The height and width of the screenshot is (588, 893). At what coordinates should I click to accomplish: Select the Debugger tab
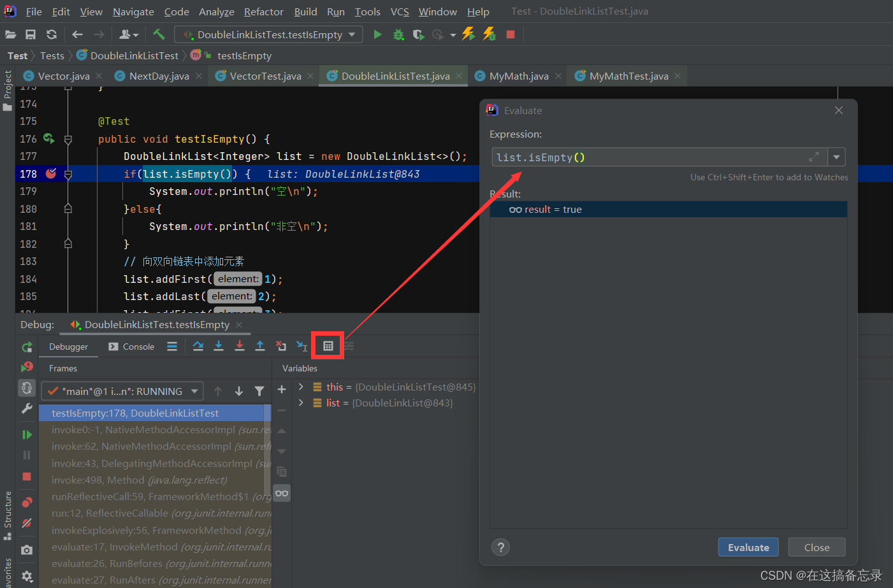tap(69, 347)
